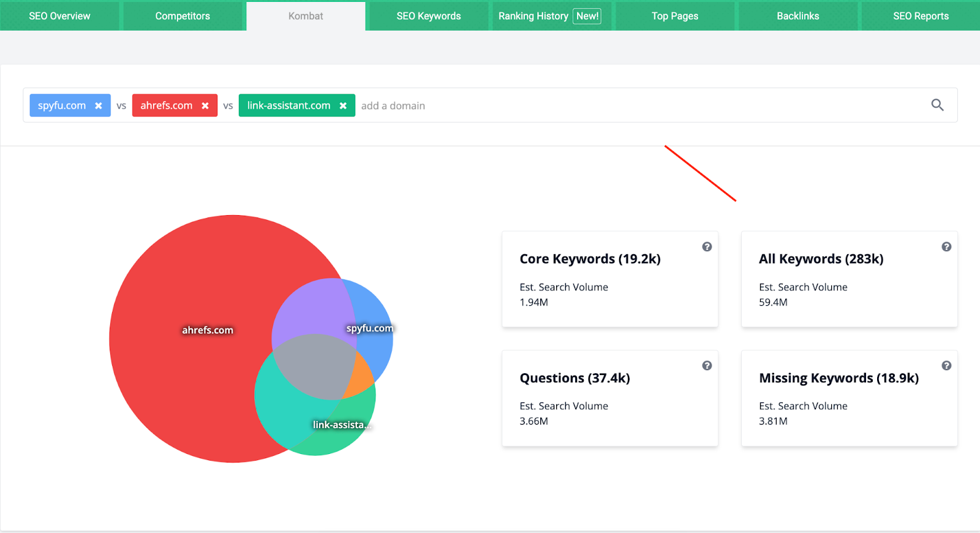Open the All Keywords (283k) heading
The width and height of the screenshot is (980, 533).
pyautogui.click(x=821, y=259)
